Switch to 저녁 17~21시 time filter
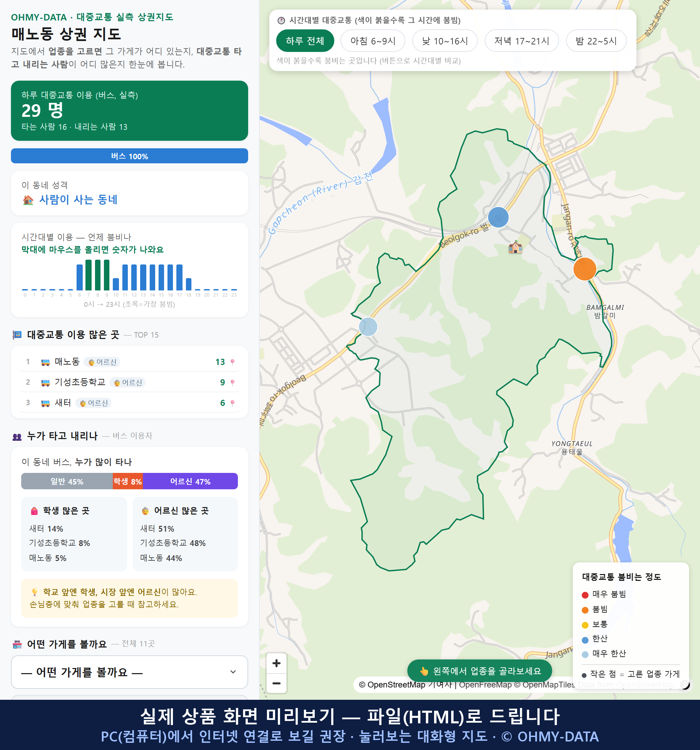Viewport: 700px width, 750px height. click(522, 41)
